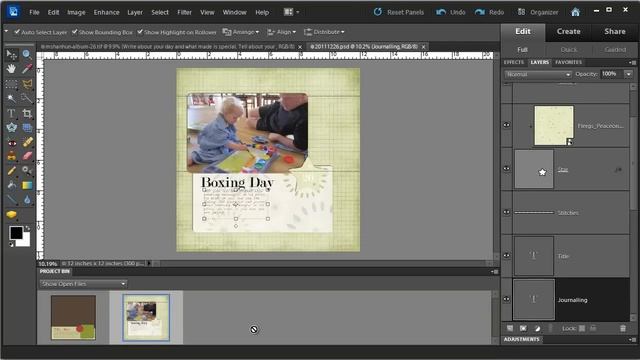Viewport: 640px width, 360px height.
Task: Toggle Show Bounding Box checkbox
Action: [74, 31]
